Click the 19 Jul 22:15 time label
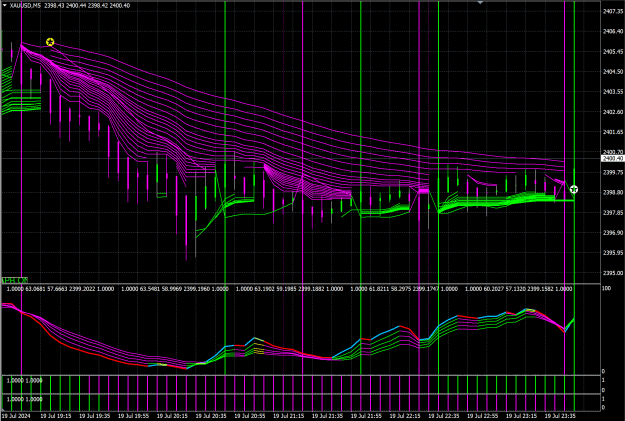Viewport: 625px width, 421px height. pyautogui.click(x=405, y=416)
